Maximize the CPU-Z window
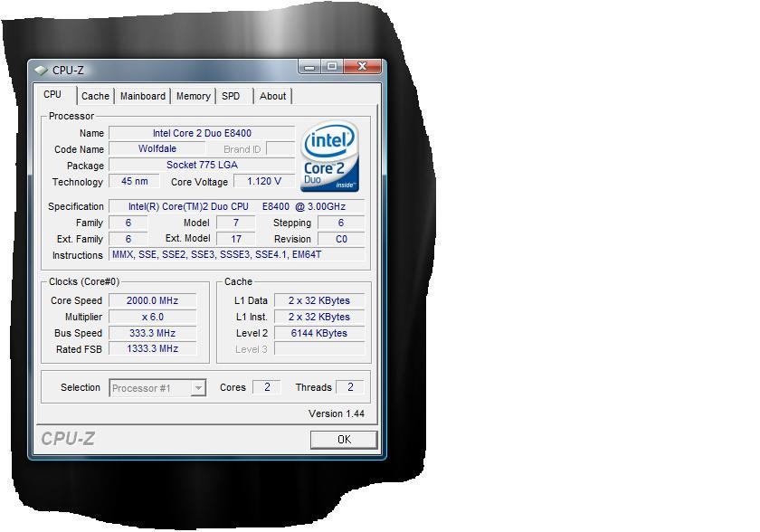The height and width of the screenshot is (532, 760). point(331,66)
